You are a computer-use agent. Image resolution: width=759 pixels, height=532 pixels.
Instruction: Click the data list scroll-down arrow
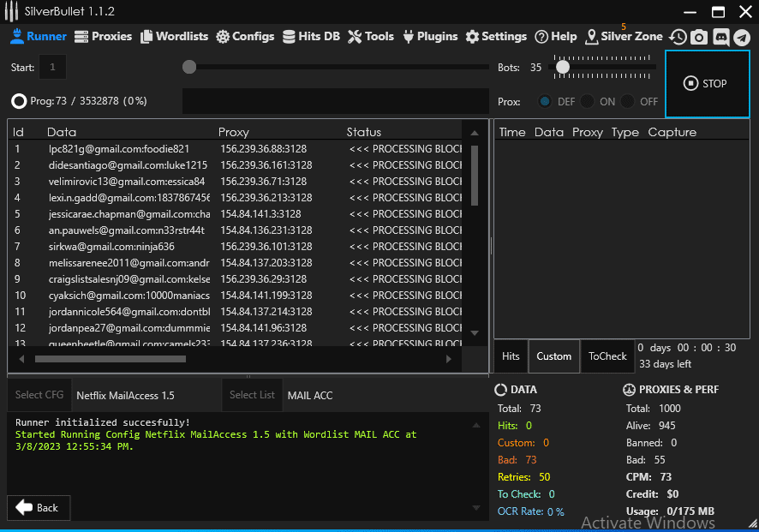(475, 332)
